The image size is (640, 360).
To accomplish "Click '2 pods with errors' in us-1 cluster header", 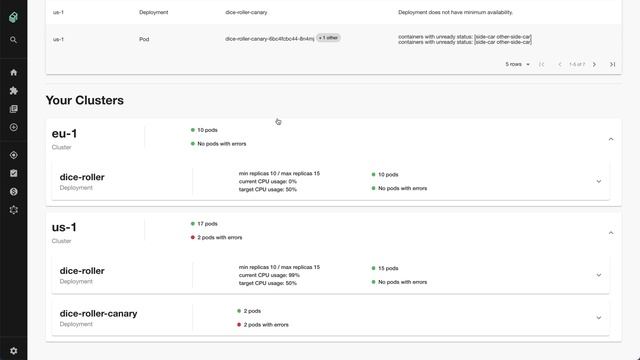I will 220,238.
